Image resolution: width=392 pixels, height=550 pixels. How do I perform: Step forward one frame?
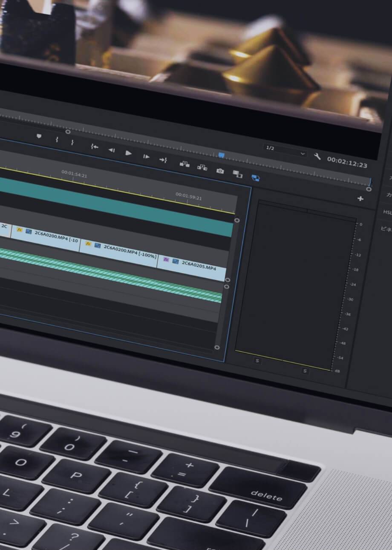coord(146,156)
